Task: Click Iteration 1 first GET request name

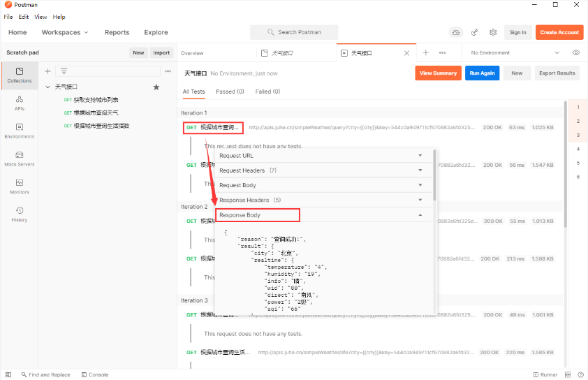Action: pos(219,128)
